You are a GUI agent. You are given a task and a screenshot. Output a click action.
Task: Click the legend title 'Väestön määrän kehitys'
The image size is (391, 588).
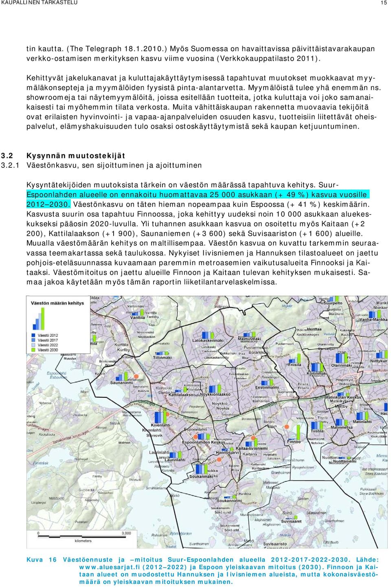pos(57,303)
